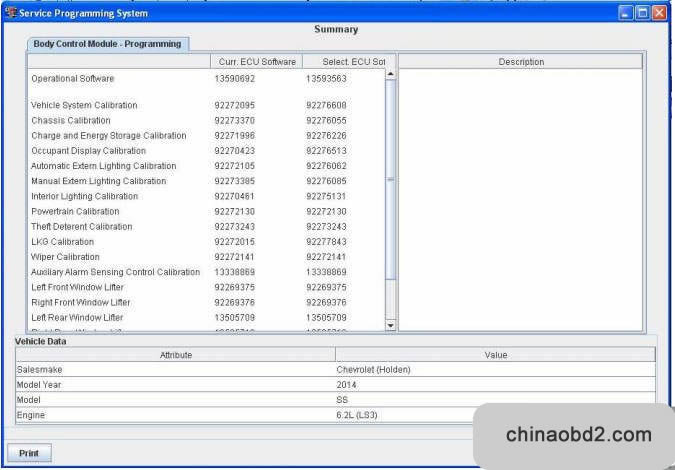Click the scrollbar up arrow in software list
The height and width of the screenshot is (470, 675).
tap(390, 74)
